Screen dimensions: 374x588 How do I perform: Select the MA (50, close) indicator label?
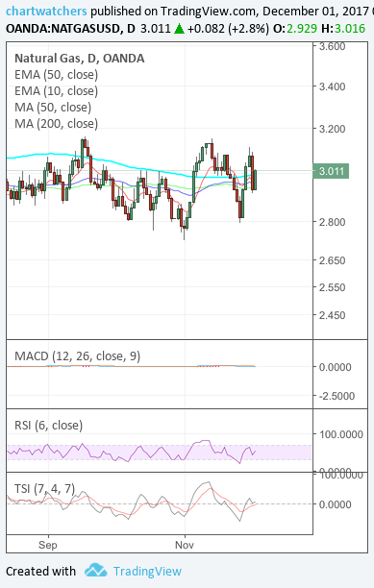point(53,108)
